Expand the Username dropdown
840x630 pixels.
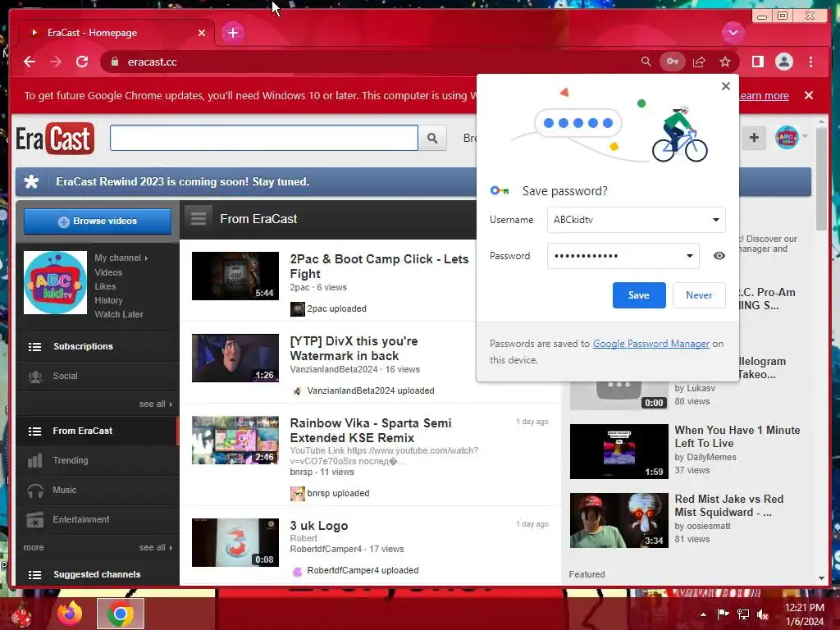(x=715, y=220)
